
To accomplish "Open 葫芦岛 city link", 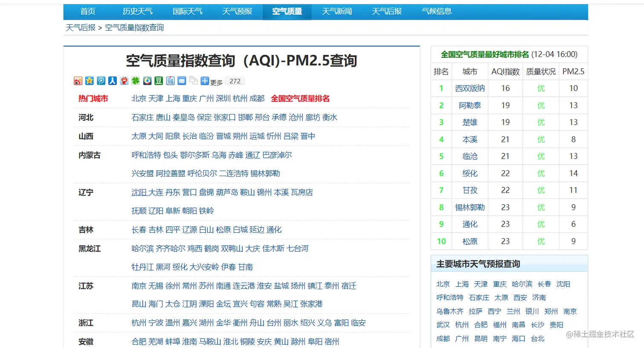I will [x=227, y=192].
